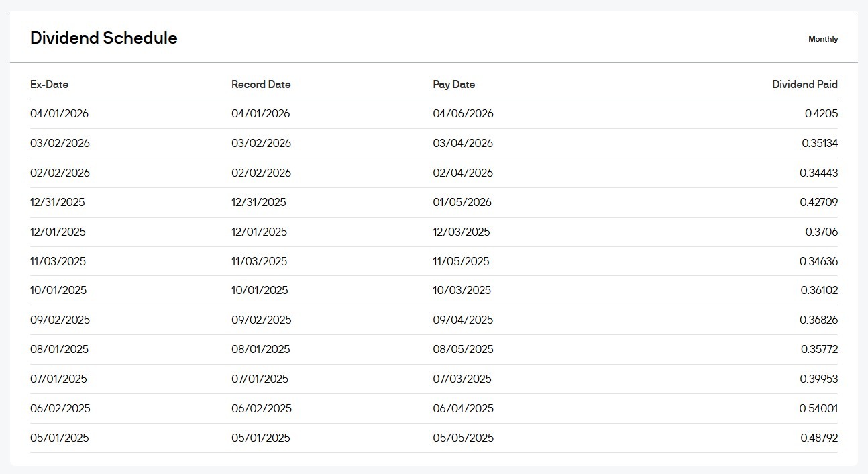Click the 0.36826 dividend value
The width and height of the screenshot is (868, 474).
[x=818, y=320]
